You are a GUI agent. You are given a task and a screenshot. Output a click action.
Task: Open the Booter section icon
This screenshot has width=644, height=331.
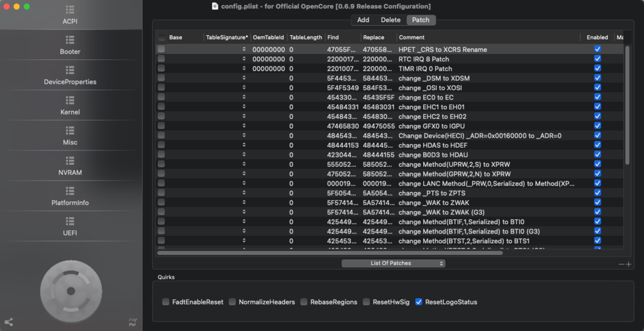click(70, 40)
